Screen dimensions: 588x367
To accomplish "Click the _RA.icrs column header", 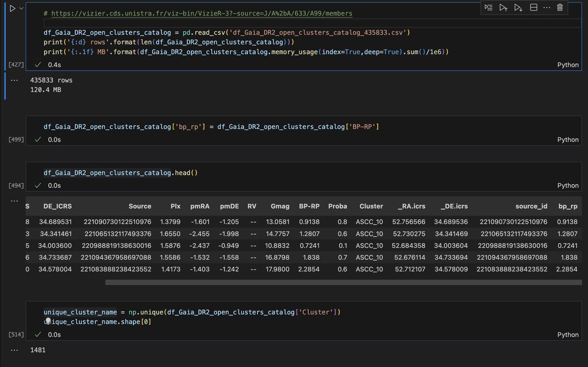I will click(412, 206).
